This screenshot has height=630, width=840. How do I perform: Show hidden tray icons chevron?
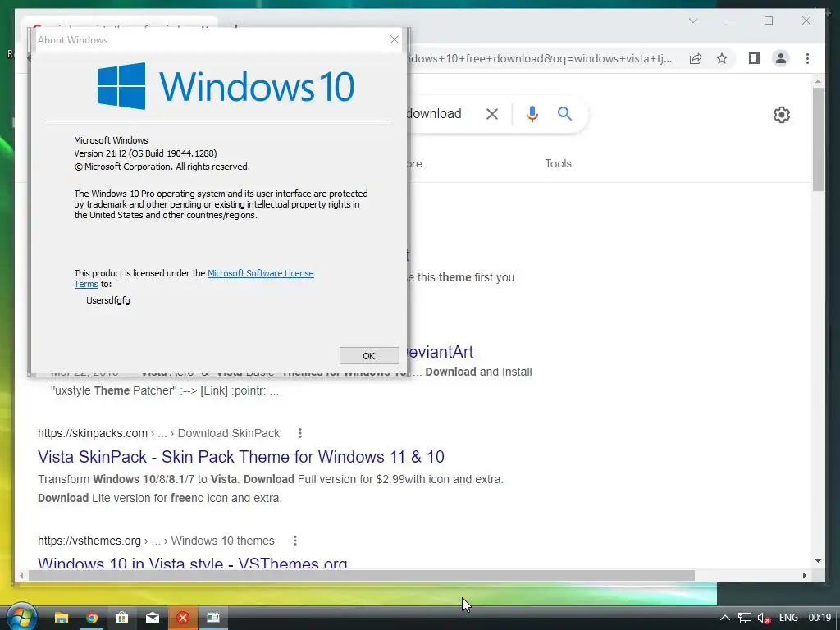click(724, 618)
